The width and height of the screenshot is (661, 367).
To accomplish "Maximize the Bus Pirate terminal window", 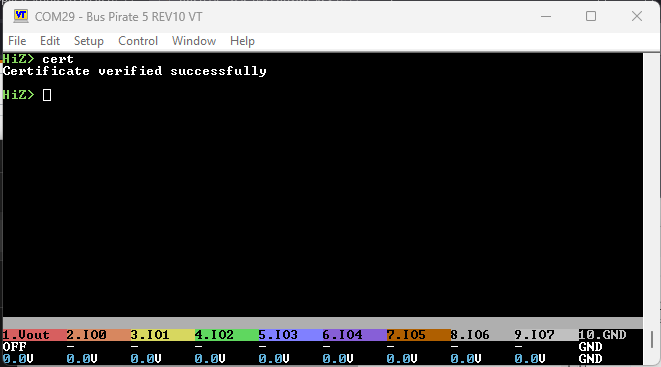I will 591,16.
